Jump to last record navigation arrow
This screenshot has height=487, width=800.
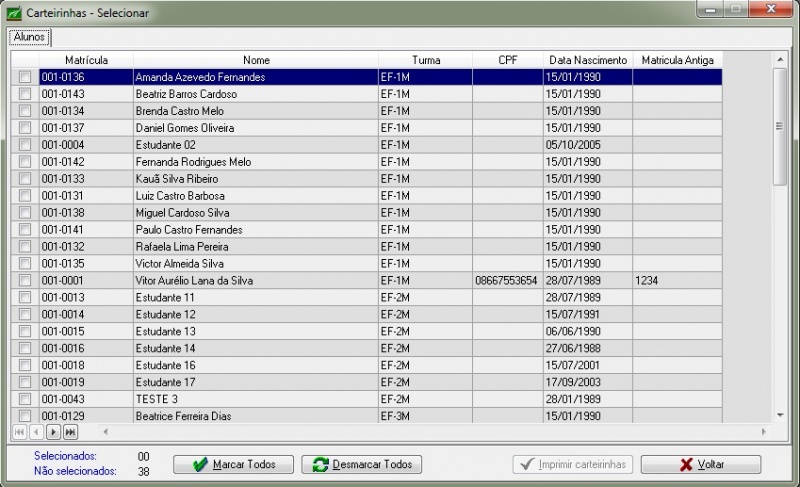tap(70, 432)
